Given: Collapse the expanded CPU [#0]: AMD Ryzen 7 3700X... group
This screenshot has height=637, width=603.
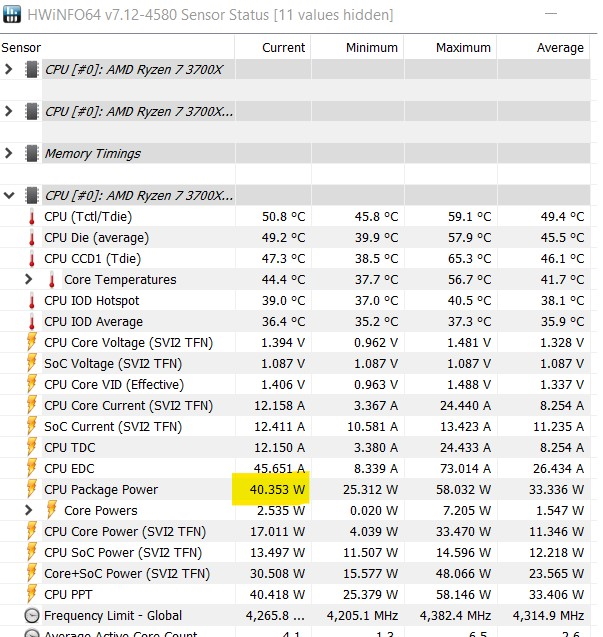Looking at the screenshot, I should [9, 195].
